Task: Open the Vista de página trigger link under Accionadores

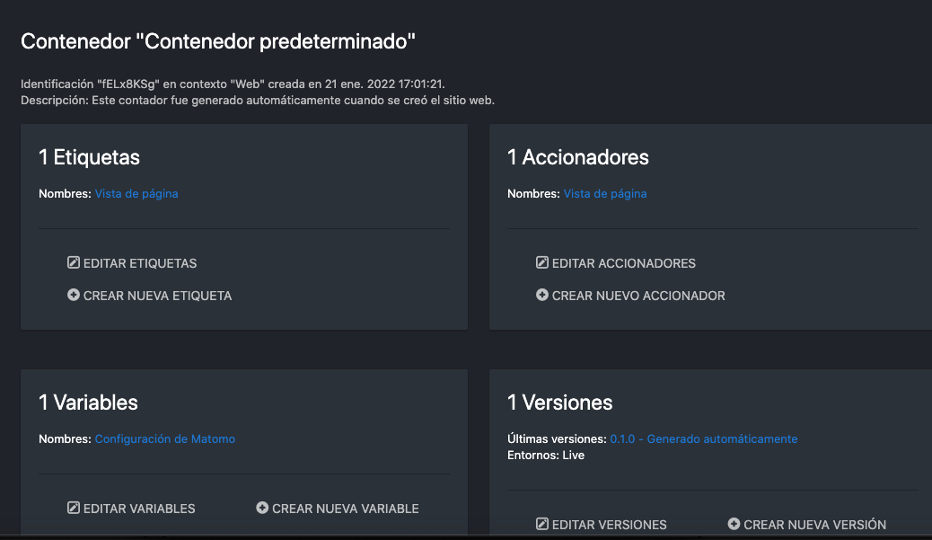Action: coord(605,193)
